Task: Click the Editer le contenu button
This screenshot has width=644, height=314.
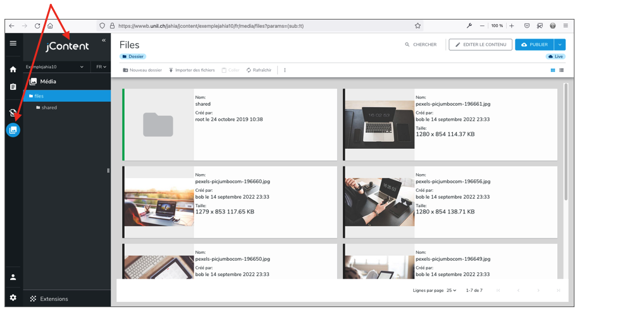Action: tap(480, 45)
